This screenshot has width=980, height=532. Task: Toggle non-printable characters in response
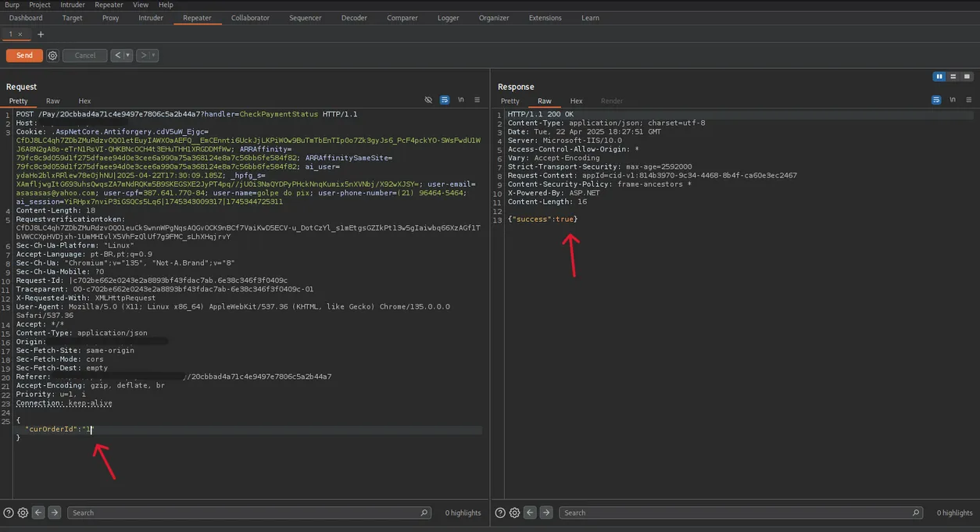[953, 100]
